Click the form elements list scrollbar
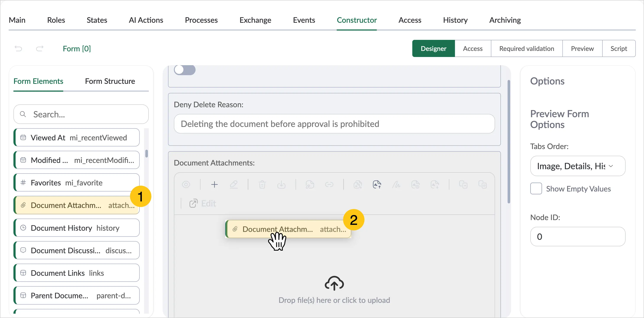Screen dimensions: 644x318 pyautogui.click(x=147, y=153)
